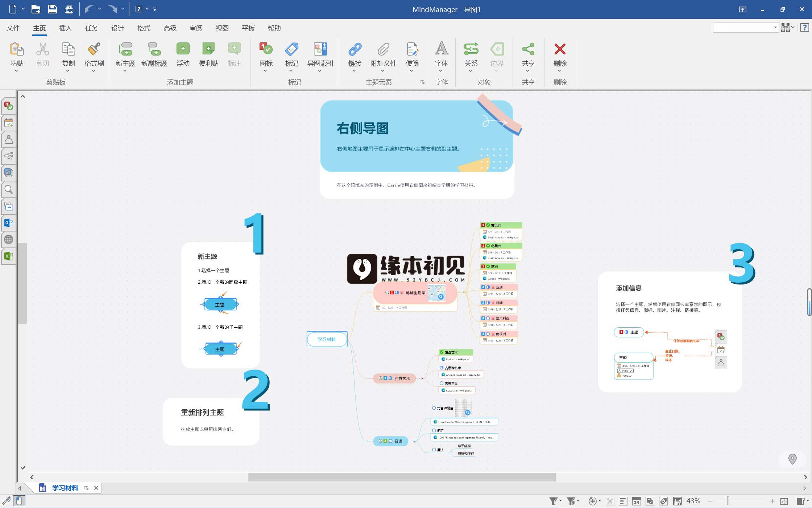Expand the 导图索引 dropdown arrow

(x=319, y=71)
